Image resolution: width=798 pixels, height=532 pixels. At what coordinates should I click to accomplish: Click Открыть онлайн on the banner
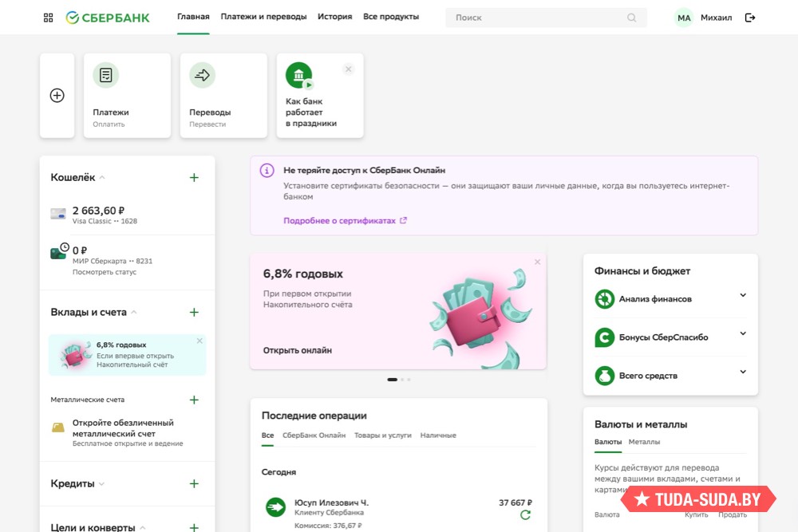297,350
